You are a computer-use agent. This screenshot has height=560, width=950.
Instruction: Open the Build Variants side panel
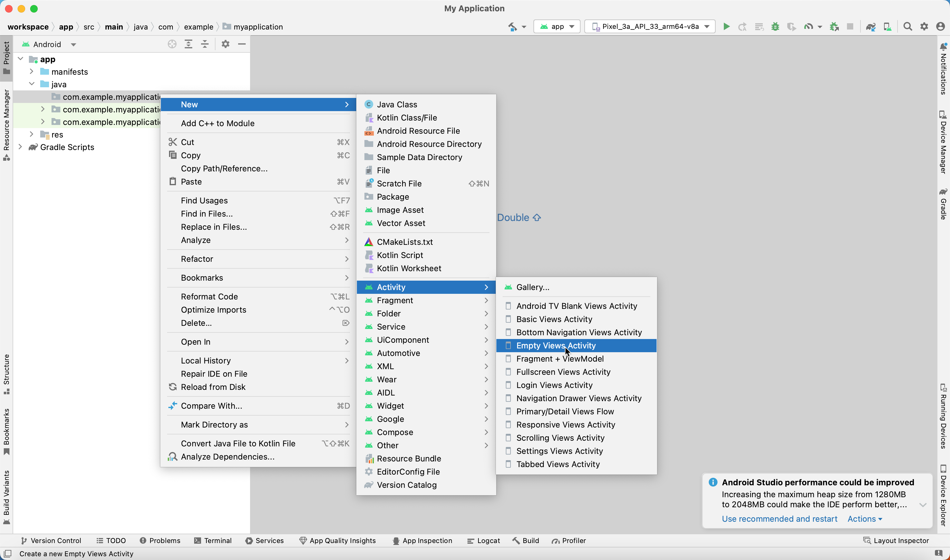point(6,497)
